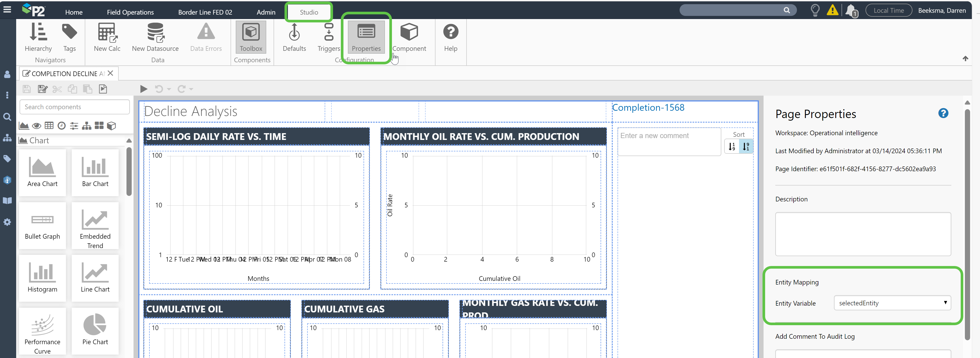Open the Field Operations menu
Screen dimensions: 980x358
pyautogui.click(x=130, y=12)
